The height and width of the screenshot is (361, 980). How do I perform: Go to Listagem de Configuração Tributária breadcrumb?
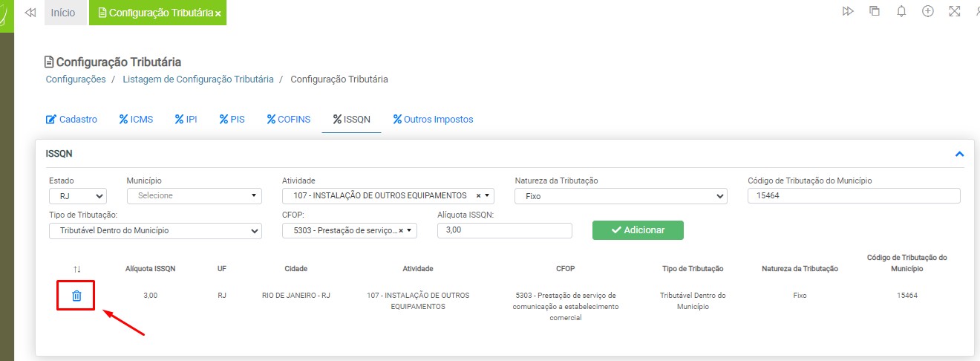click(197, 79)
